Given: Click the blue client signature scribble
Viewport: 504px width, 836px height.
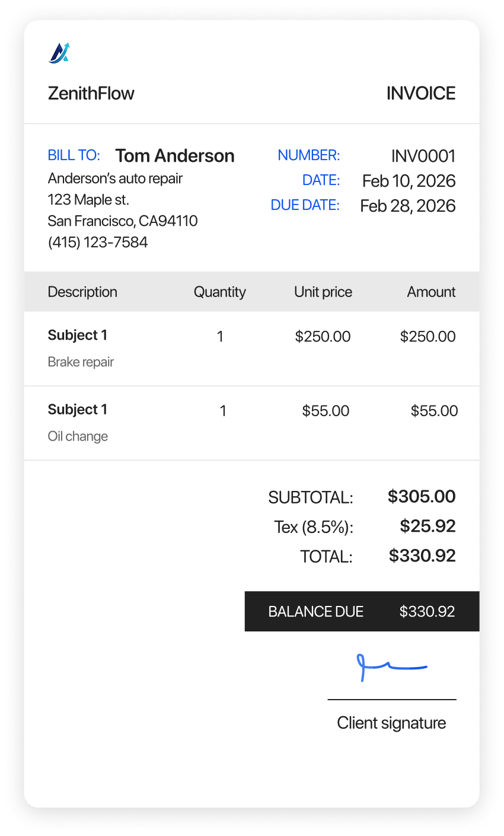Looking at the screenshot, I should [391, 666].
